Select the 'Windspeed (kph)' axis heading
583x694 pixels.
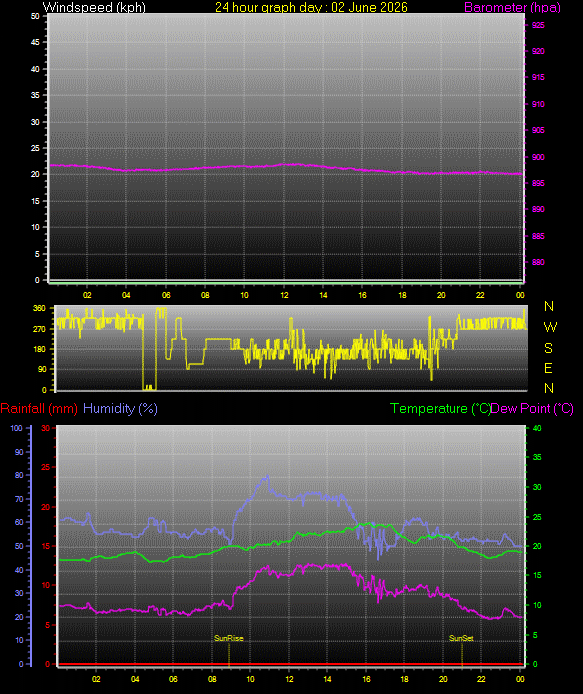click(94, 7)
